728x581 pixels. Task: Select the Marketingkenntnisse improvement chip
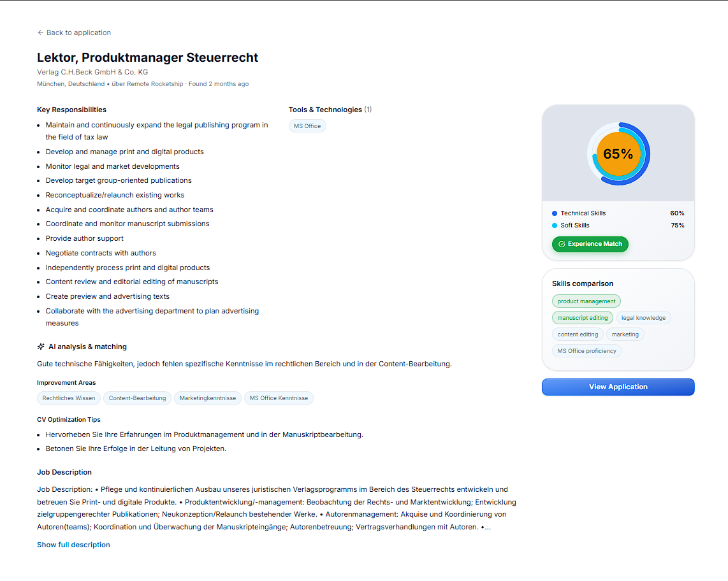[208, 398]
